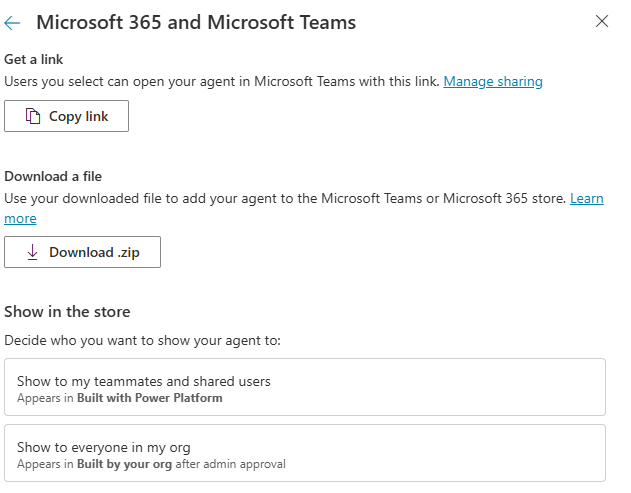Screen dimensions: 631x493
Task: Click the Download .zip button
Action: pyautogui.click(x=82, y=252)
